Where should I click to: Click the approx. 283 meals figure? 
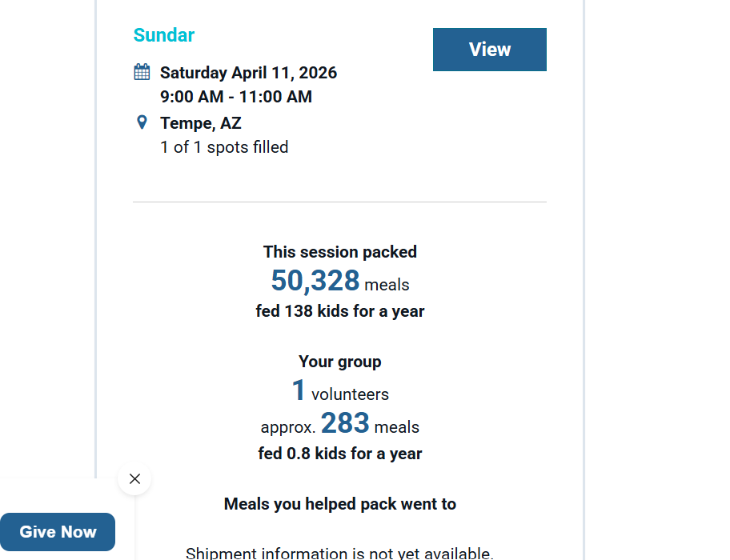point(345,423)
